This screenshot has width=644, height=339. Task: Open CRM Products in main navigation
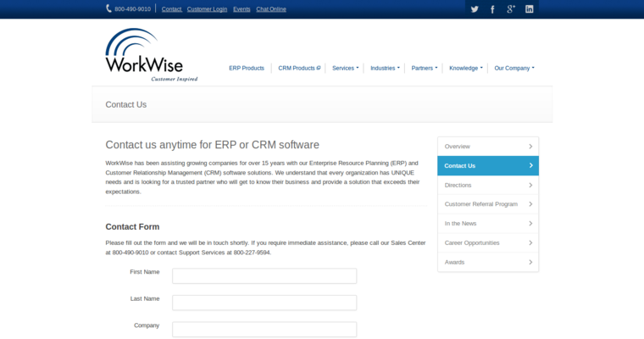point(299,68)
